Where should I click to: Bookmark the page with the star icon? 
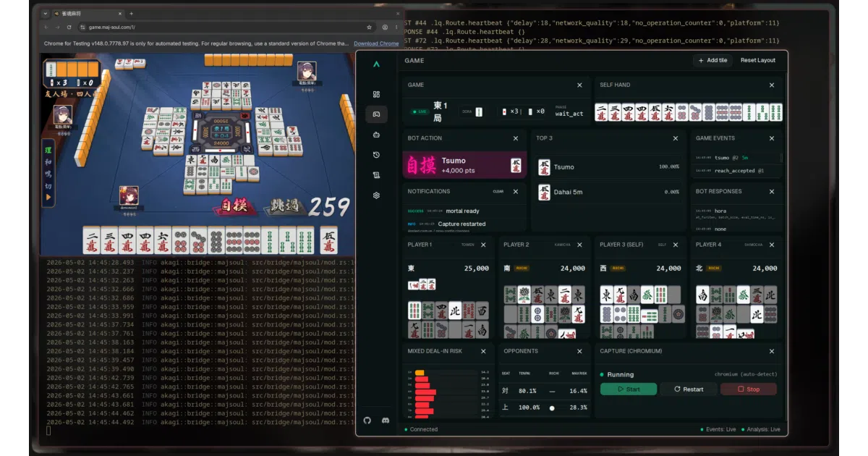369,27
